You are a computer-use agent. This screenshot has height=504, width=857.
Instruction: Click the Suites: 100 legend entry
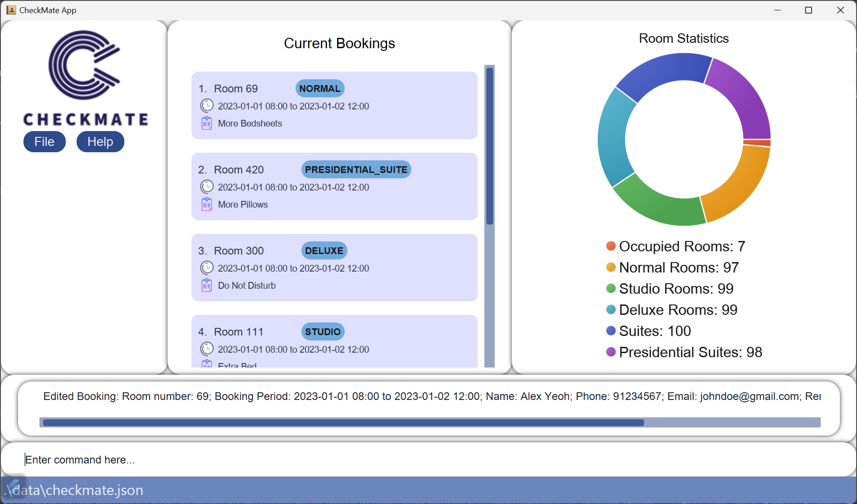click(x=649, y=331)
